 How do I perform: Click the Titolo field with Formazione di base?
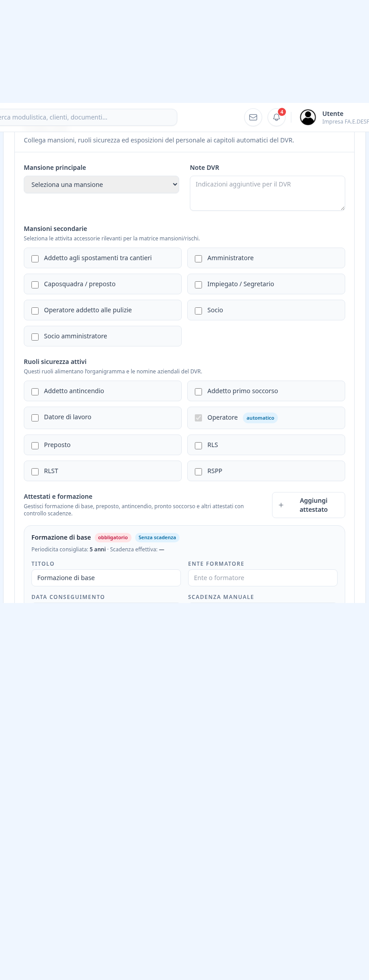(x=106, y=578)
